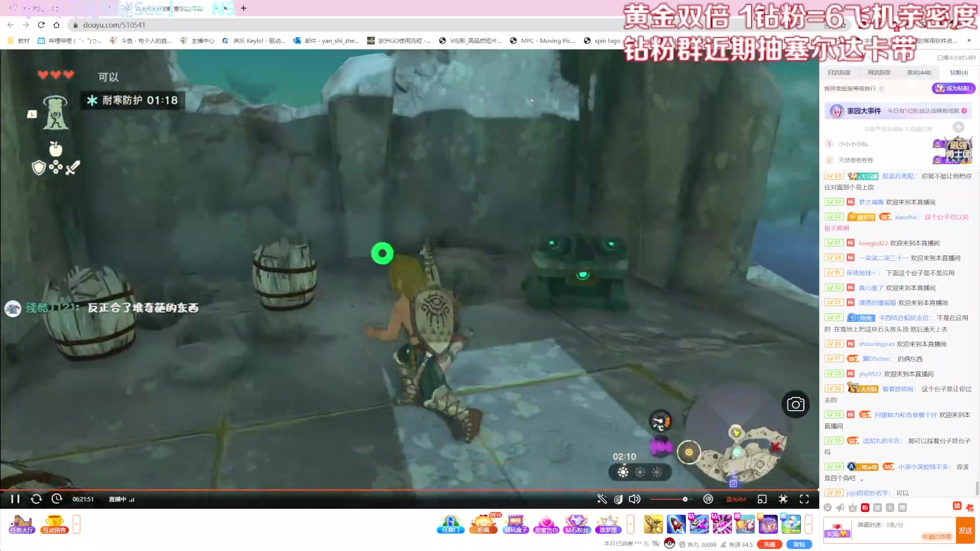The width and height of the screenshot is (980, 551).
Task: Click the 成为钻粉 button
Action: pyautogui.click(x=953, y=88)
